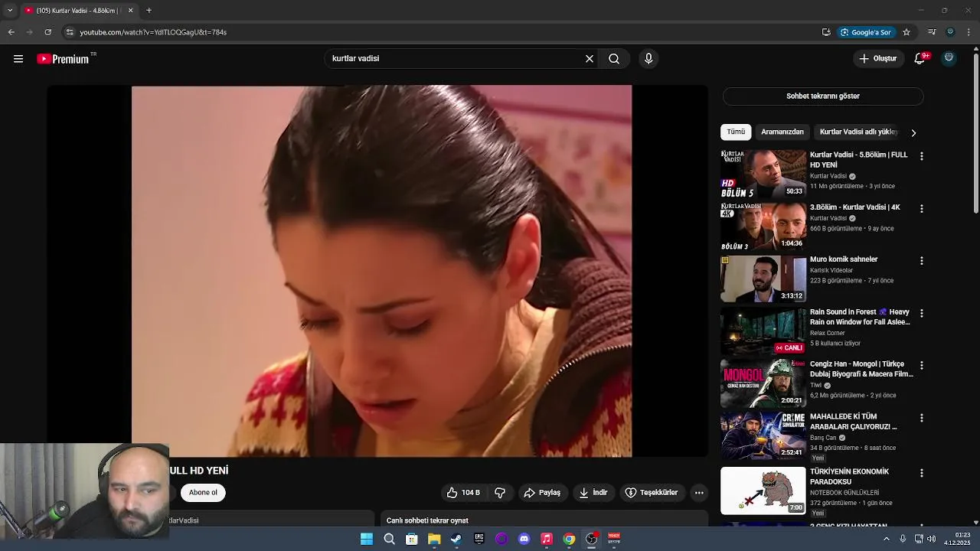Show hidden system tray icons

coord(887,539)
